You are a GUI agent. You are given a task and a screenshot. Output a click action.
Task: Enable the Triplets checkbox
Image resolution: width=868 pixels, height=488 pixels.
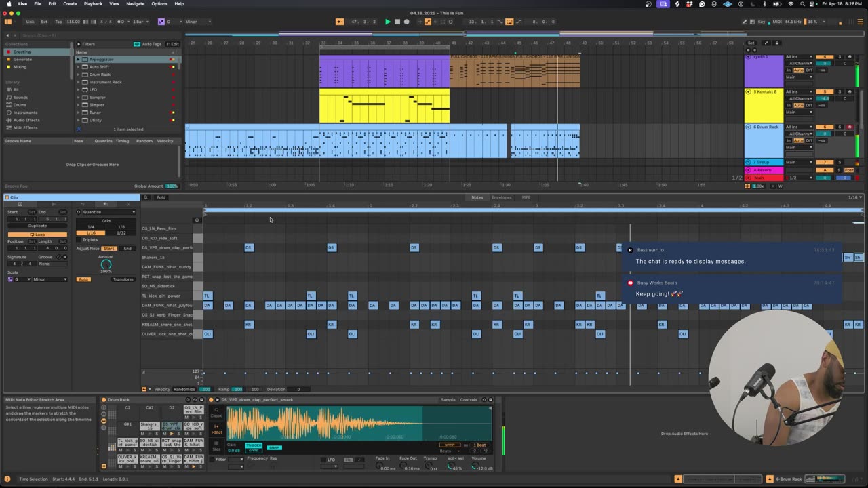(x=79, y=240)
